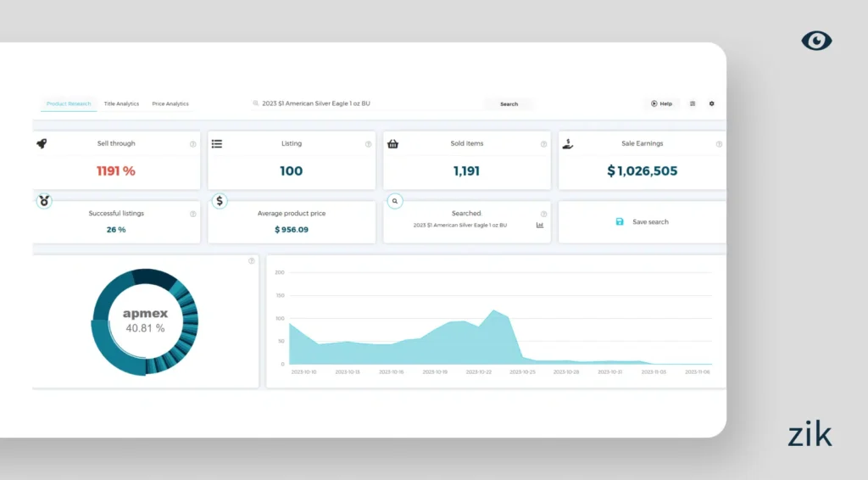Click the rocket icon on Sell through card

point(42,143)
